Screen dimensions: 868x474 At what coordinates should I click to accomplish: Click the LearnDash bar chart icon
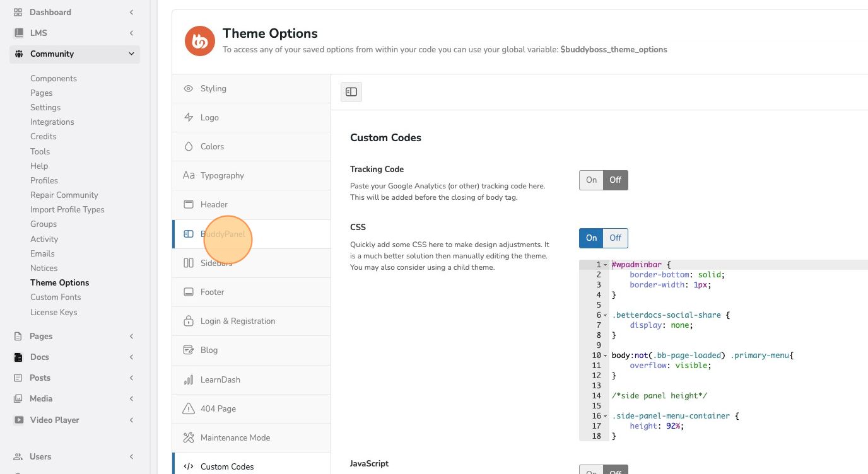point(188,379)
